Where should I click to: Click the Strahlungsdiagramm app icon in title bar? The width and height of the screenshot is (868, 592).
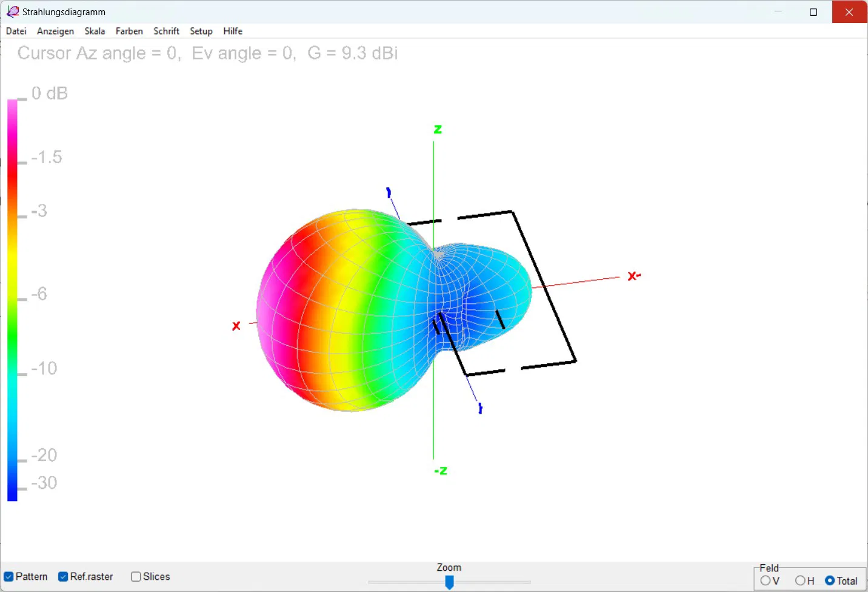coord(12,12)
